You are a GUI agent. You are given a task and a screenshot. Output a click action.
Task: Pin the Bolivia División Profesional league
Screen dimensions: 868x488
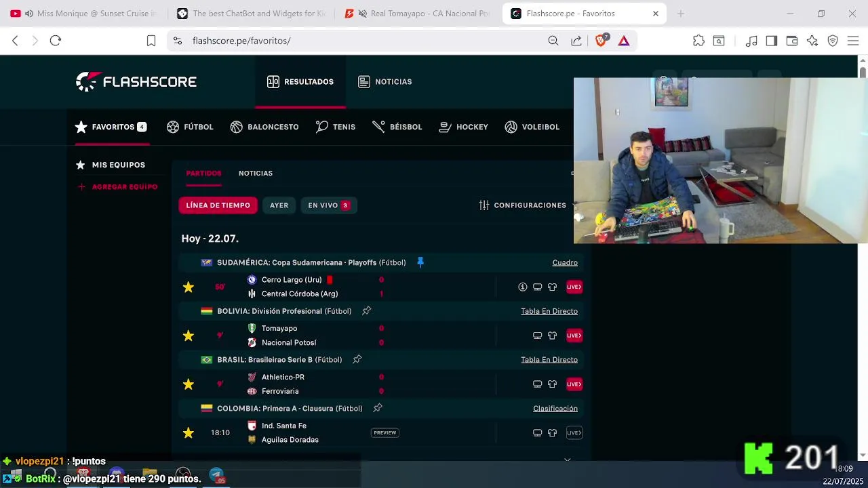tap(367, 310)
